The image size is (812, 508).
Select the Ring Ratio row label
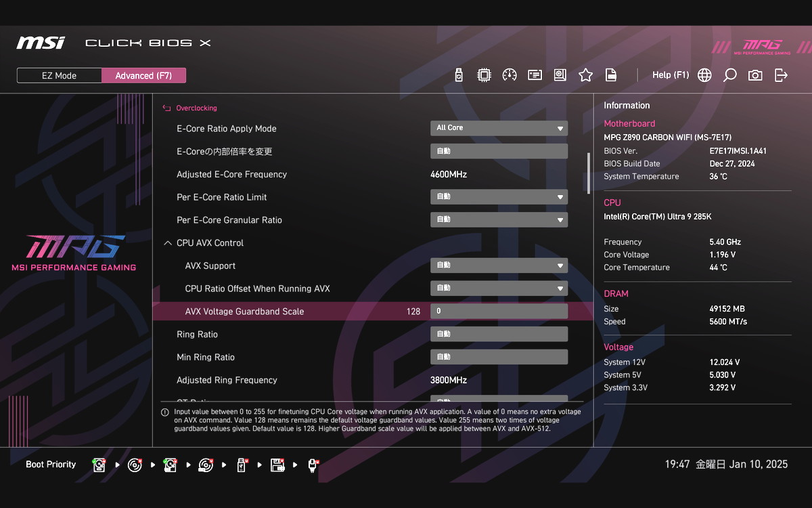[x=197, y=335]
